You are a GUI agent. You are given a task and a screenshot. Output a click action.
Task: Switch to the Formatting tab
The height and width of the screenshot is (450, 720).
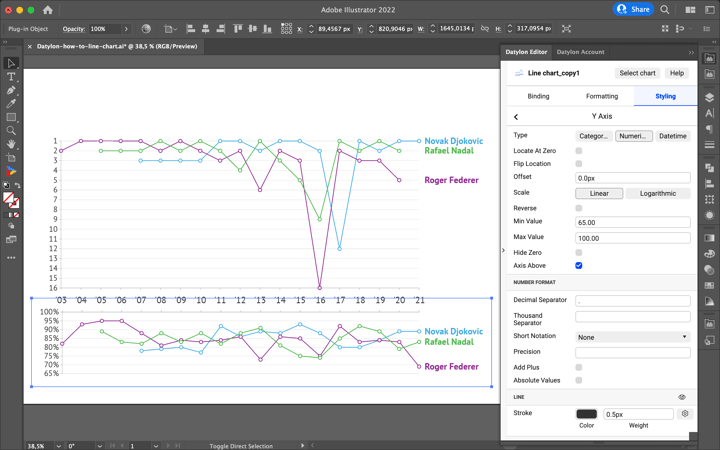[602, 96]
